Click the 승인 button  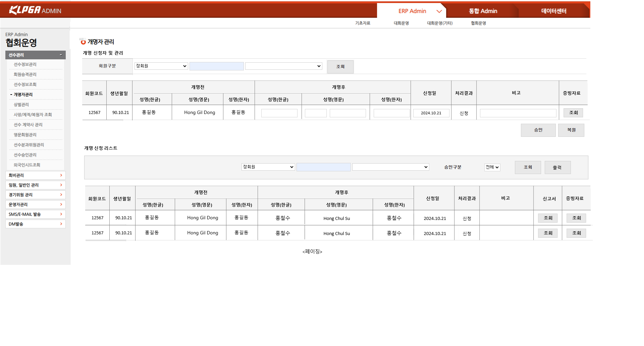click(538, 130)
